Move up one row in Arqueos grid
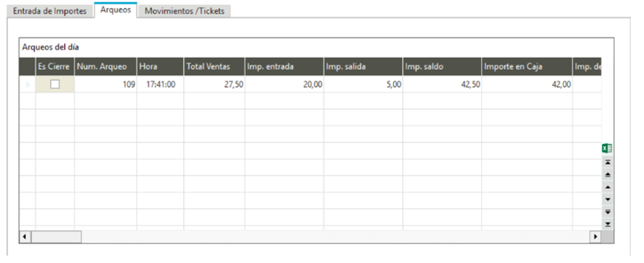Viewport: 644px width, 263px height. [608, 187]
